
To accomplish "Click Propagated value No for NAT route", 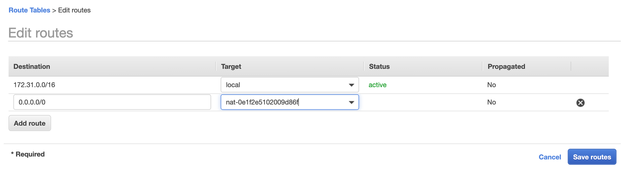I will click(x=491, y=102).
